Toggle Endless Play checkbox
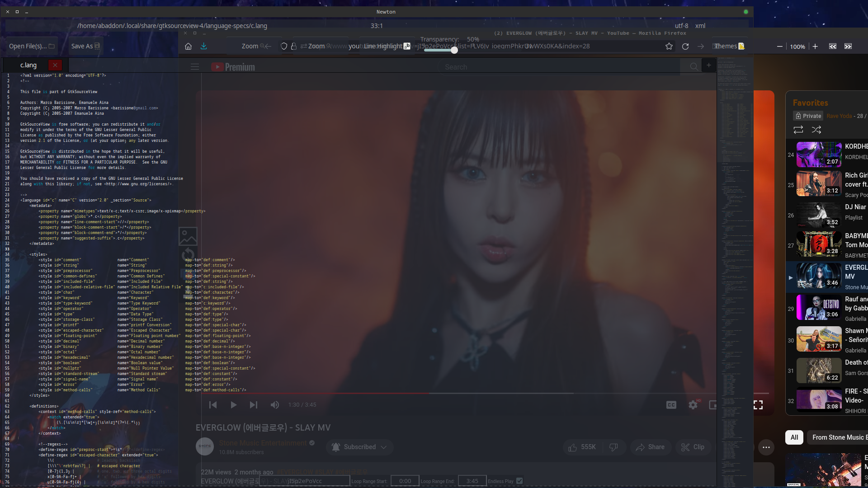The height and width of the screenshot is (488, 868). tap(519, 481)
